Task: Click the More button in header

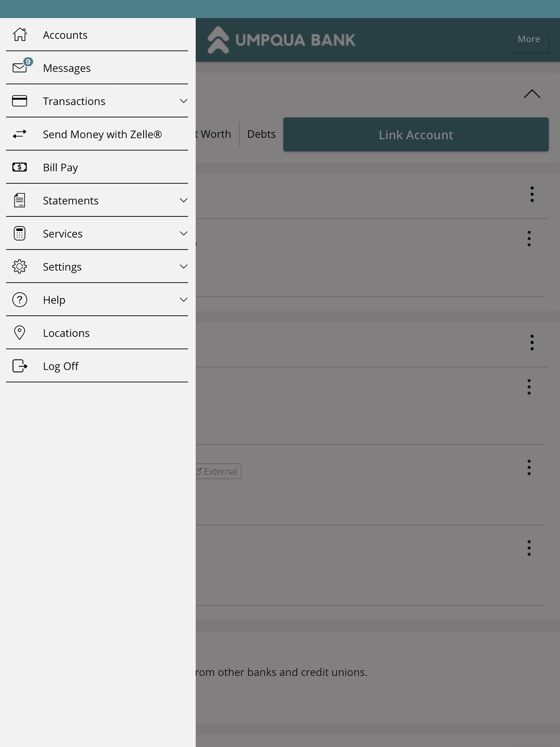Action: (x=529, y=39)
